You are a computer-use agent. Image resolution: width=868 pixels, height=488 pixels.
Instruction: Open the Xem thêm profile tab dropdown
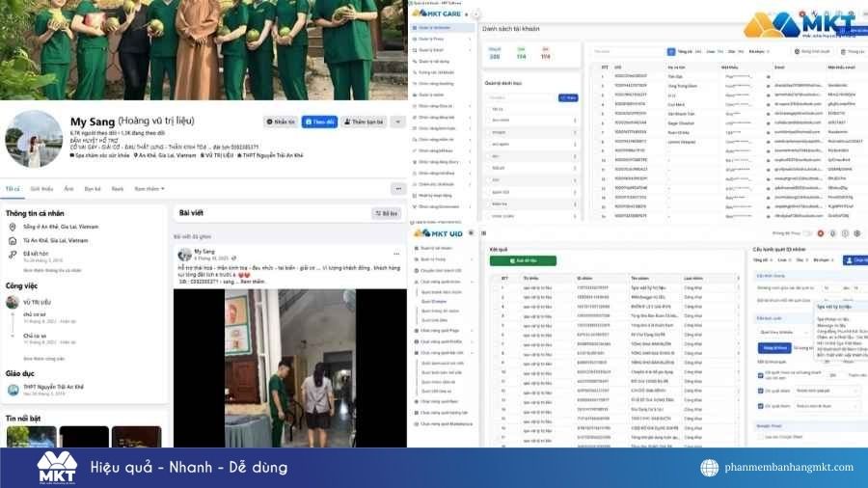tap(148, 189)
